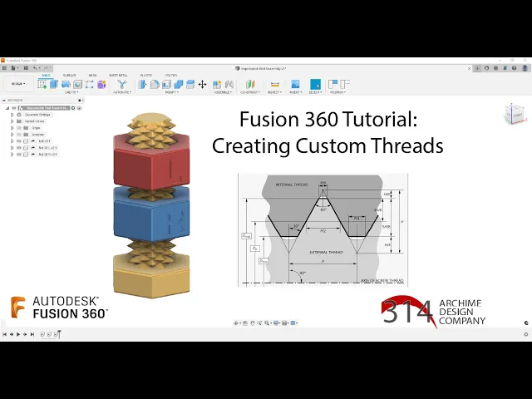The image size is (532, 399).
Task: Tick the Nut 20 L selection checkbox
Action: point(26,148)
